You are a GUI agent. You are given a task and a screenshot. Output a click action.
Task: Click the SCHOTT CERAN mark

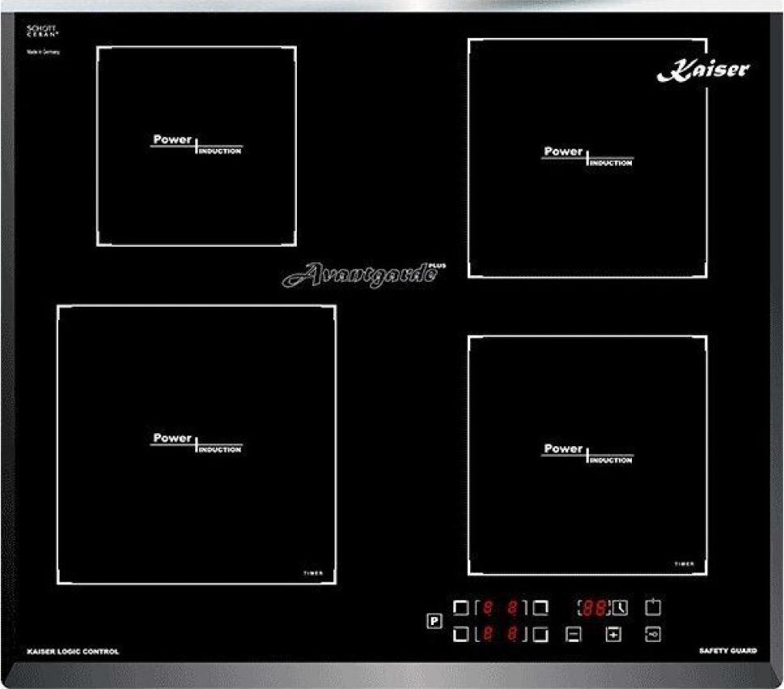(x=43, y=31)
